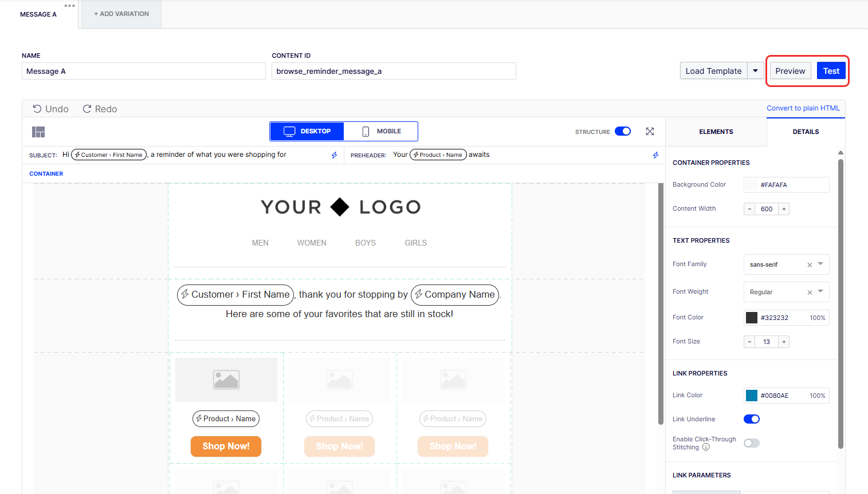Viewport: 868px width, 494px height.
Task: Enable Click-Through Stitching toggle
Action: 752,443
